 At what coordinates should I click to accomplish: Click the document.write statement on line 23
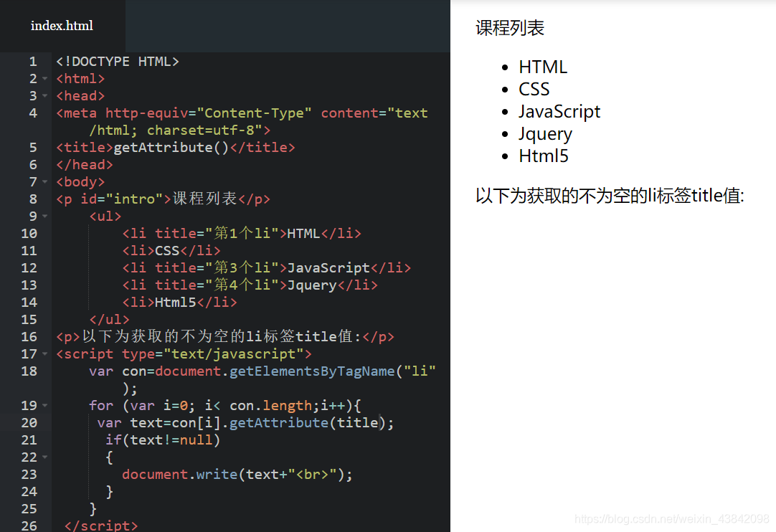237,475
